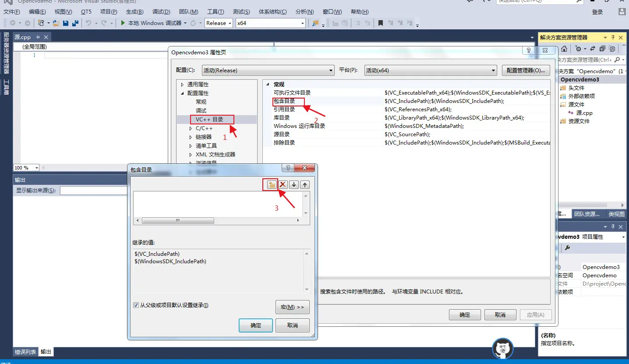The height and width of the screenshot is (364, 629).
Task: Click the pin icon on 源.cpp tab
Action: pyautogui.click(x=38, y=37)
